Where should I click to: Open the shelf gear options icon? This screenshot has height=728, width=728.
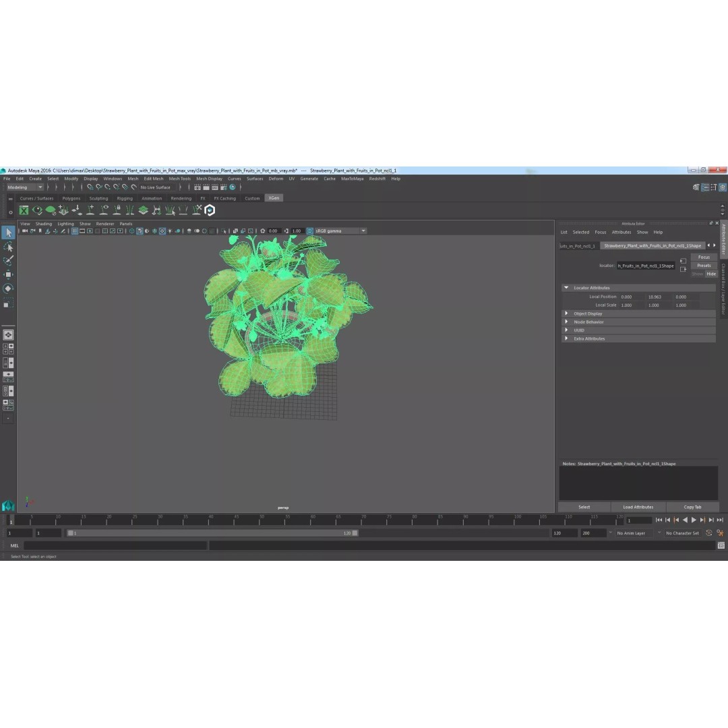pyautogui.click(x=11, y=212)
